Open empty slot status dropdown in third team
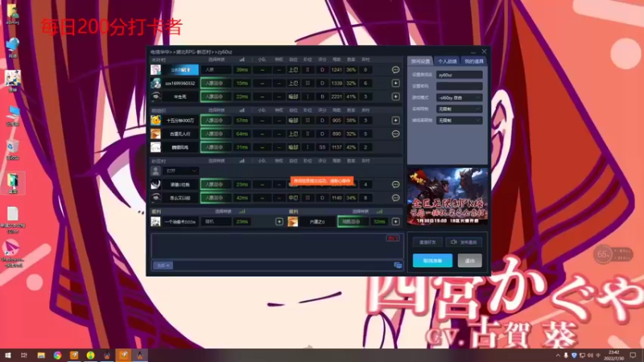The width and height of the screenshot is (644, 362). pos(180,171)
